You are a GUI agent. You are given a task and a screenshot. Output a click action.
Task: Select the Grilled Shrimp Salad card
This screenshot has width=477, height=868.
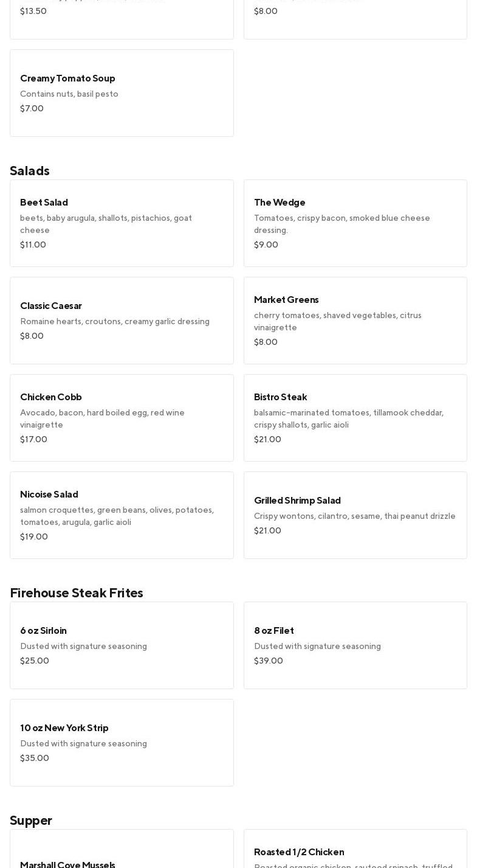coord(355,515)
